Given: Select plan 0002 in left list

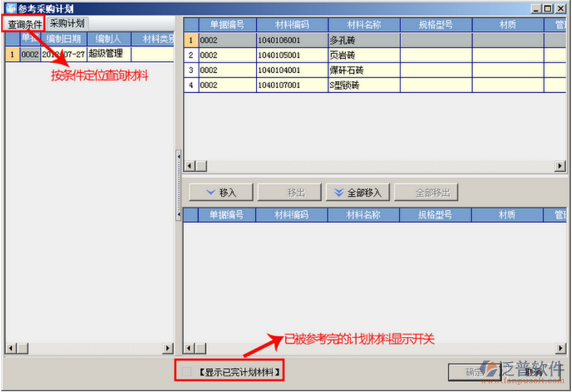Looking at the screenshot, I should pos(30,54).
